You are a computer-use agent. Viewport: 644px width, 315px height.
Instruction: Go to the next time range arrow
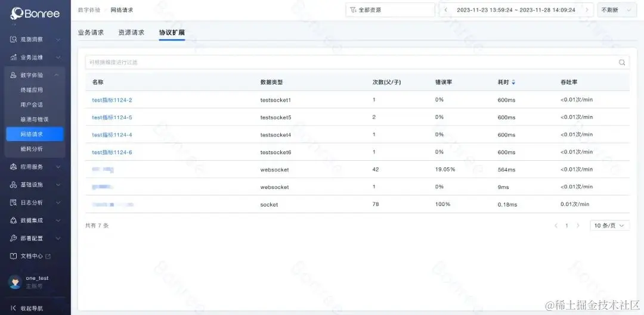pyautogui.click(x=587, y=10)
